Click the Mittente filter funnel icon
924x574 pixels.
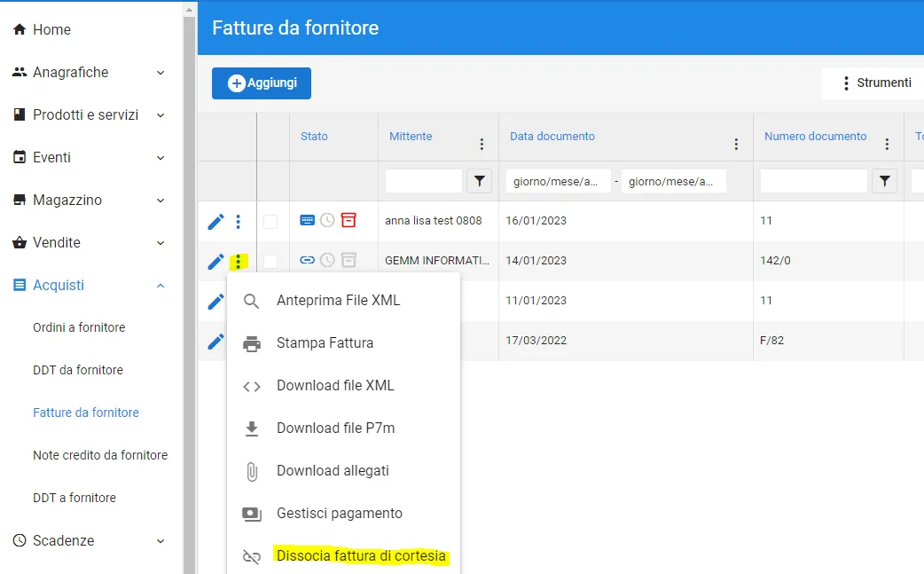pos(479,181)
